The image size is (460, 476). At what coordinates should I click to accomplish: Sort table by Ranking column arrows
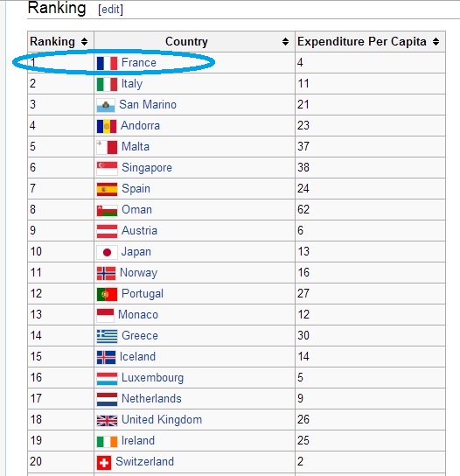tap(84, 42)
